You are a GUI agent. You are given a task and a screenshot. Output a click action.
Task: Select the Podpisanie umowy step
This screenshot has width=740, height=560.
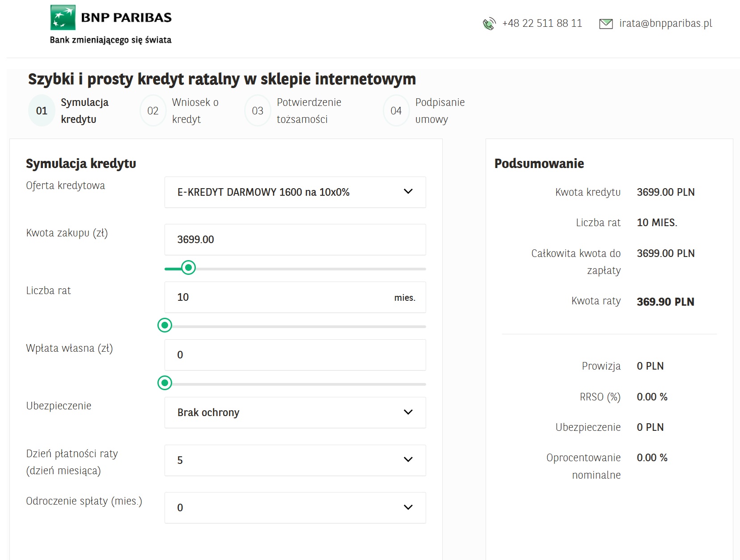[x=440, y=111]
